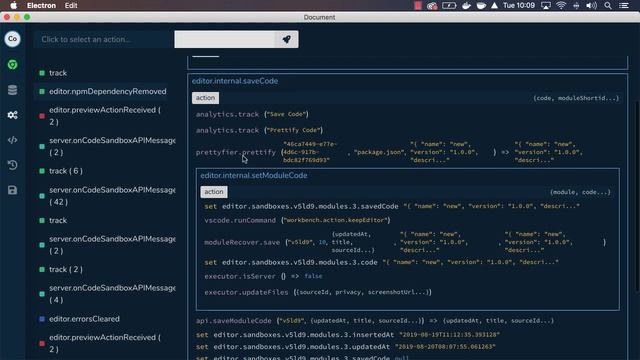Click the rocket run button
Image resolution: width=640 pixels, height=360 pixels.
(287, 39)
